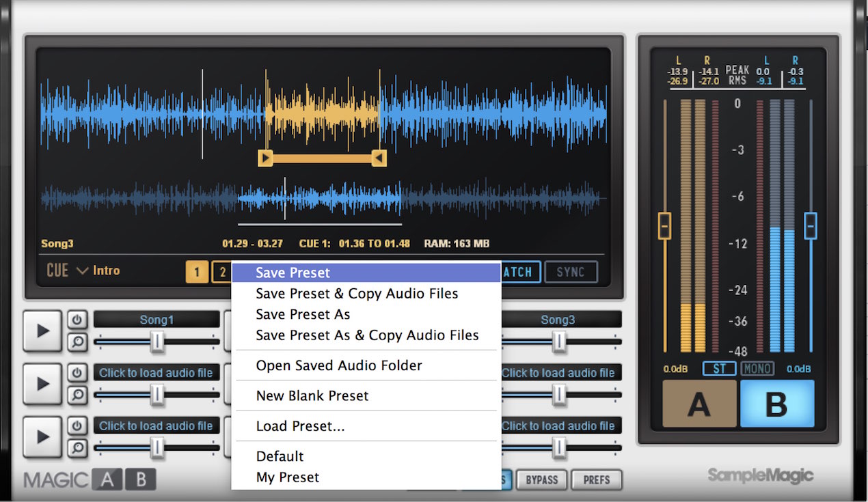Open the PREFS button
The width and height of the screenshot is (868, 502).
click(x=597, y=479)
